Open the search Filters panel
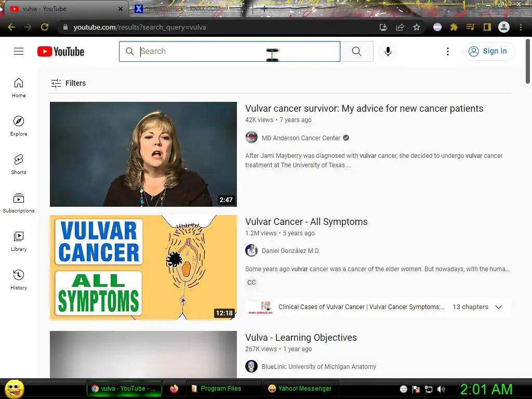 [68, 83]
